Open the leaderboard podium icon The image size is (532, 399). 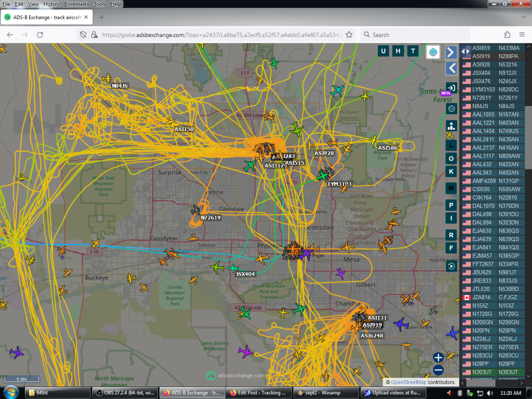tap(451, 126)
